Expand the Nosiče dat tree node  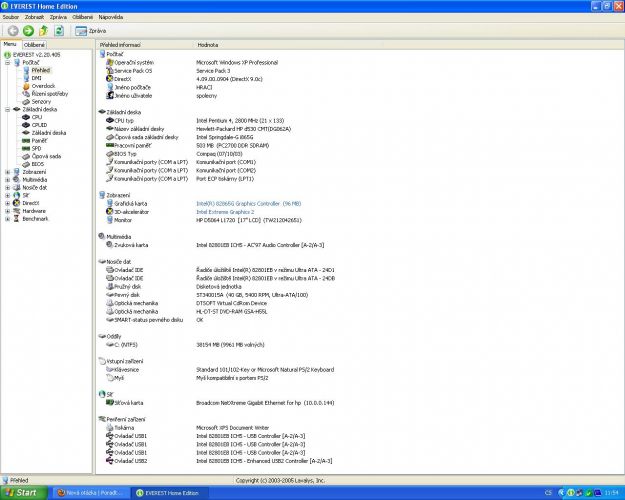(7, 187)
